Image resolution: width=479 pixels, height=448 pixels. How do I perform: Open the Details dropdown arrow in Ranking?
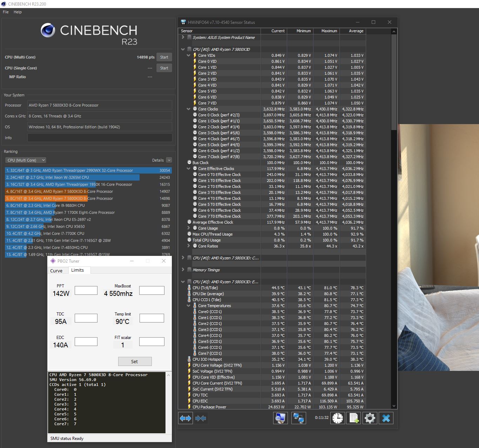coord(169,160)
